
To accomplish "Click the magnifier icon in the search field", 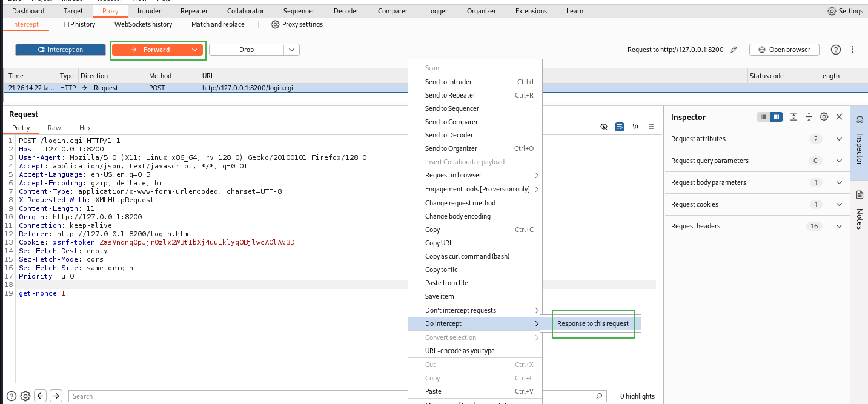I will coord(600,396).
